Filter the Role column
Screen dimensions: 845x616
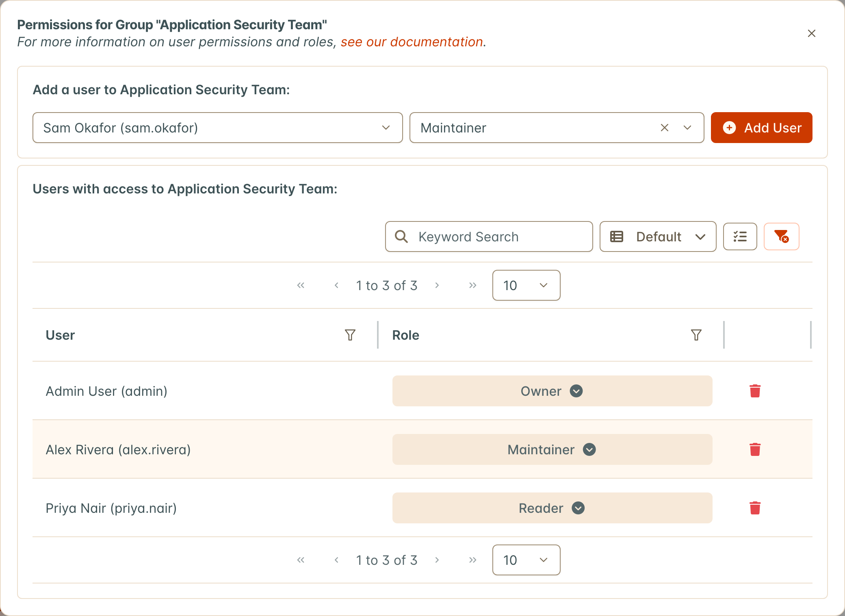696,335
